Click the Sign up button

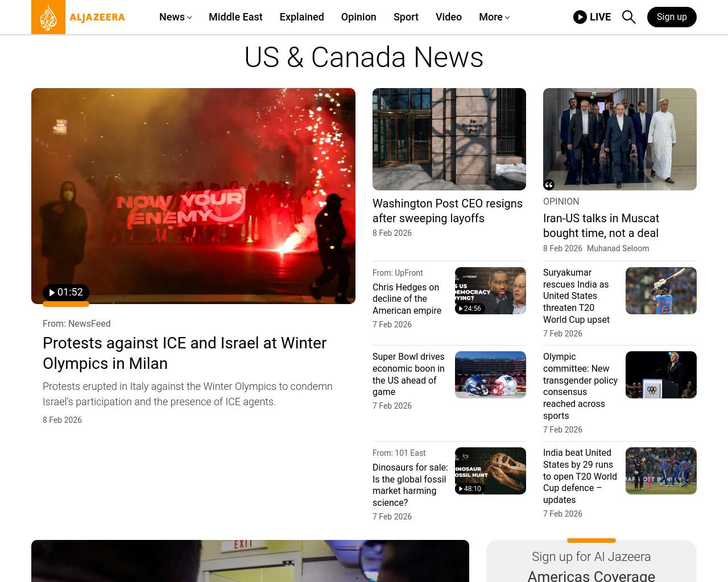pos(672,17)
